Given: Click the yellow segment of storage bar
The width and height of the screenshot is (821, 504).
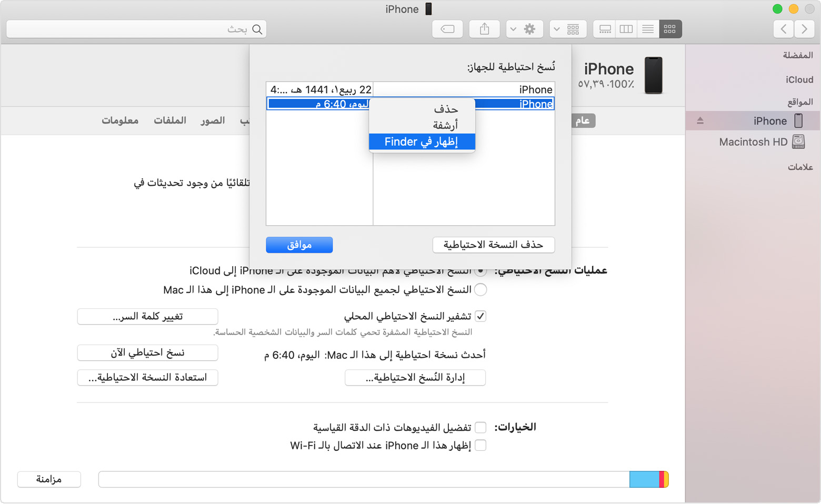Looking at the screenshot, I should pos(666,479).
